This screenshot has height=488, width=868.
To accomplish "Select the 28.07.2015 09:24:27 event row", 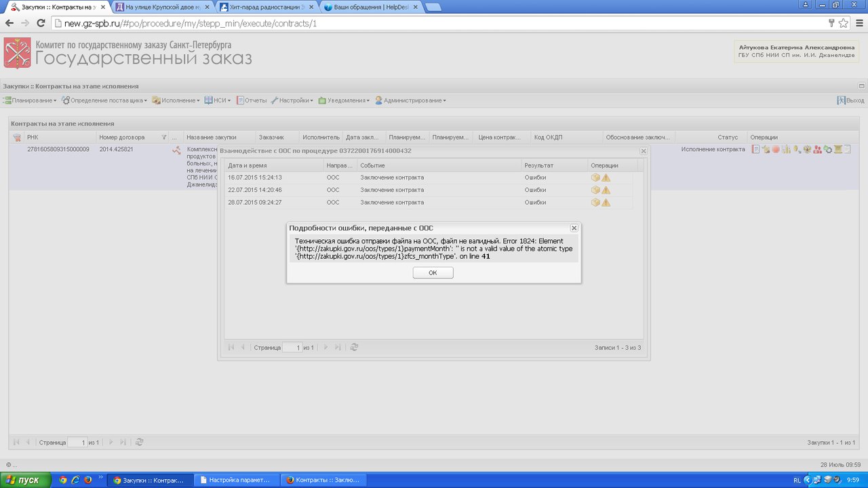I will (429, 202).
